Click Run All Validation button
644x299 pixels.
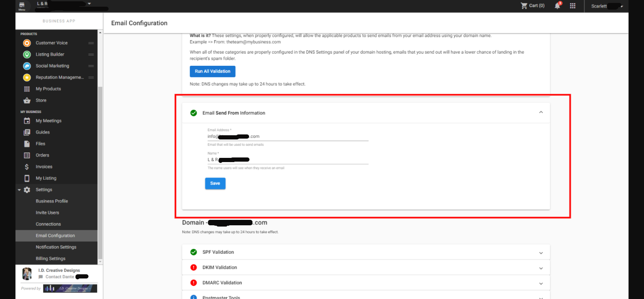(x=213, y=71)
